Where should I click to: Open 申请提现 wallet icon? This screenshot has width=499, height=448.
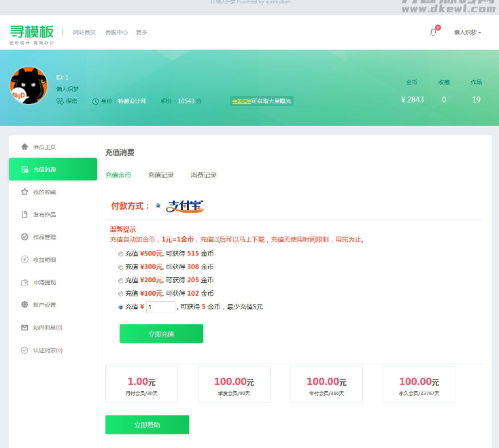[x=24, y=282]
